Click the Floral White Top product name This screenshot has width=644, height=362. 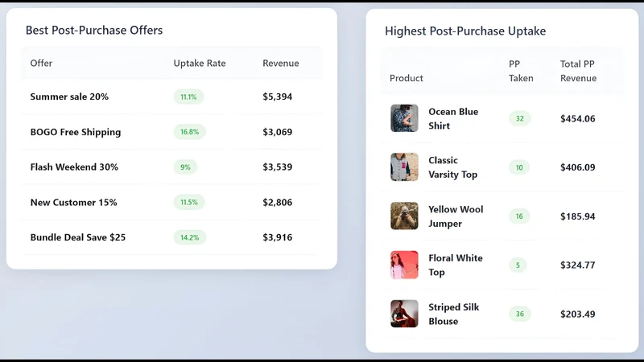pos(456,265)
